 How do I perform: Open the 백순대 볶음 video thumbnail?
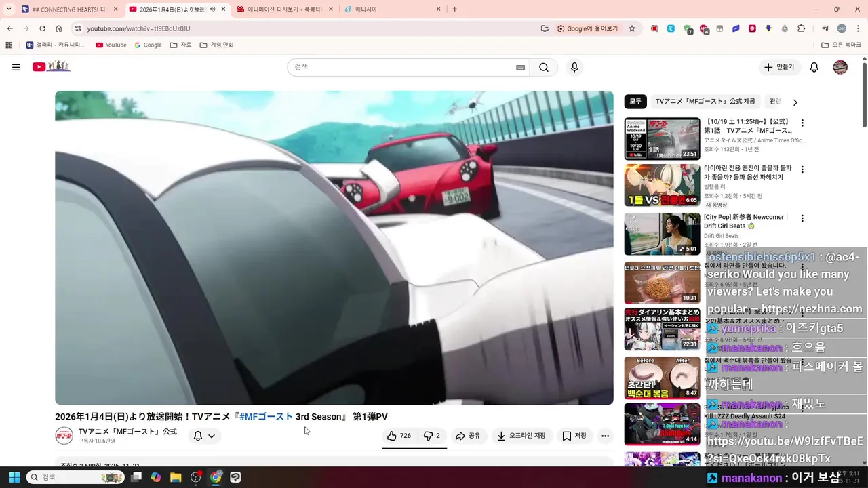pos(662,378)
